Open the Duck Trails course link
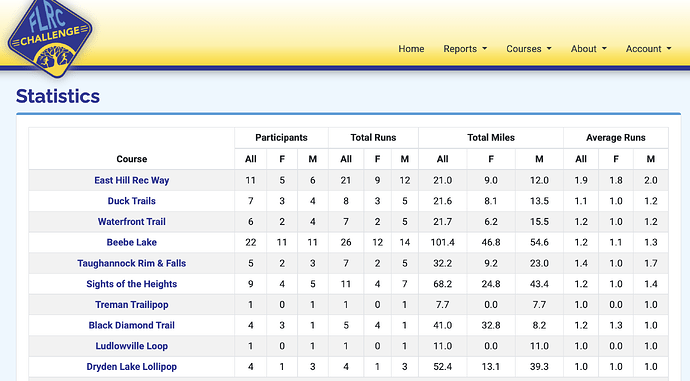Screen dimensions: 690x381 132,201
